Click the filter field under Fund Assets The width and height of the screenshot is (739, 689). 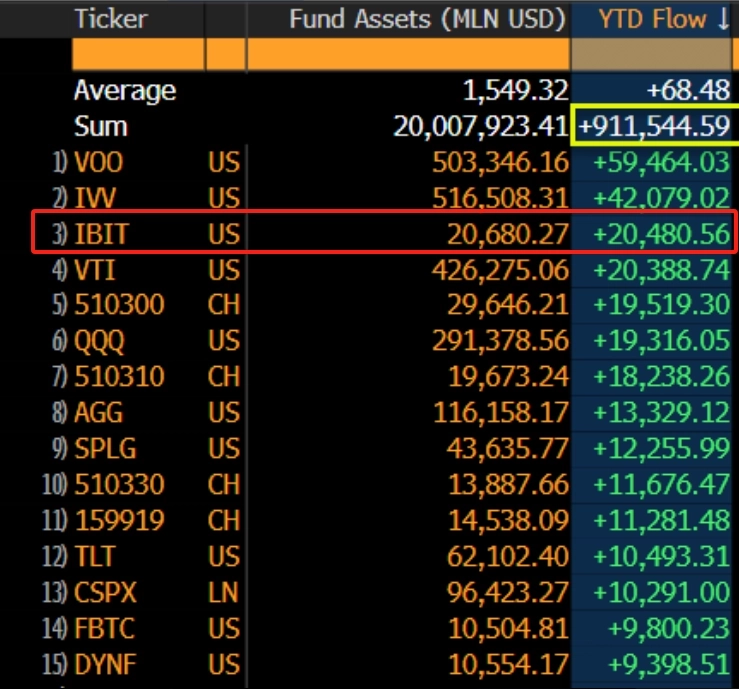point(407,54)
